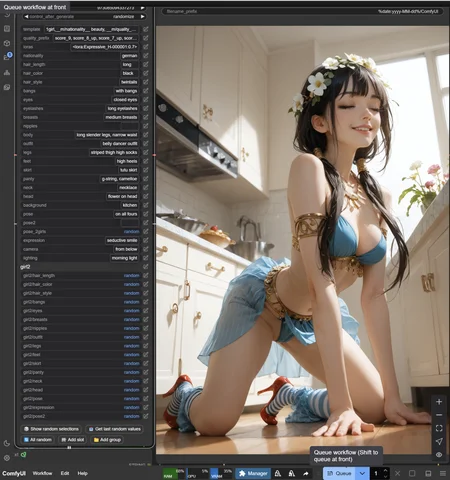Click the Add group button

click(x=107, y=440)
